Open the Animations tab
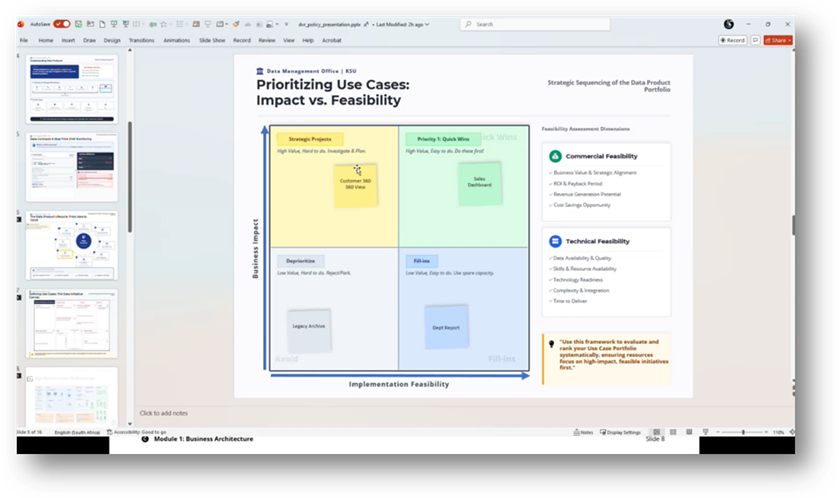The image size is (839, 498). click(x=177, y=40)
